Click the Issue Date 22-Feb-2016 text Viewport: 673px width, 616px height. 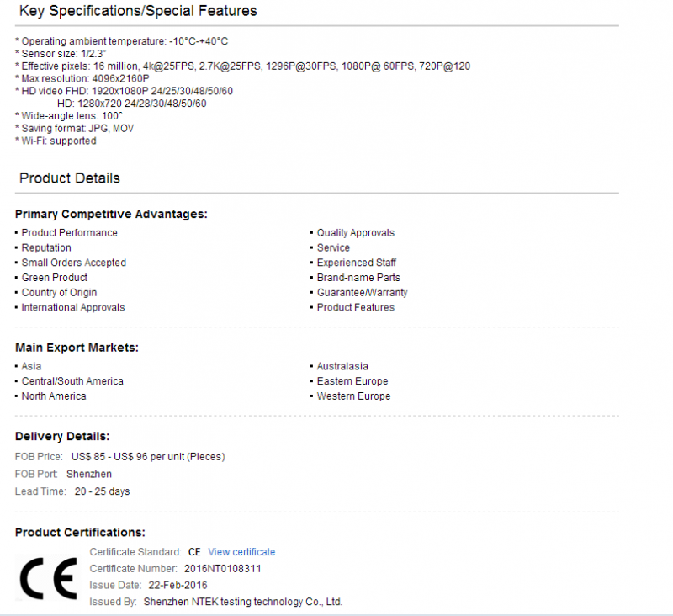[178, 585]
